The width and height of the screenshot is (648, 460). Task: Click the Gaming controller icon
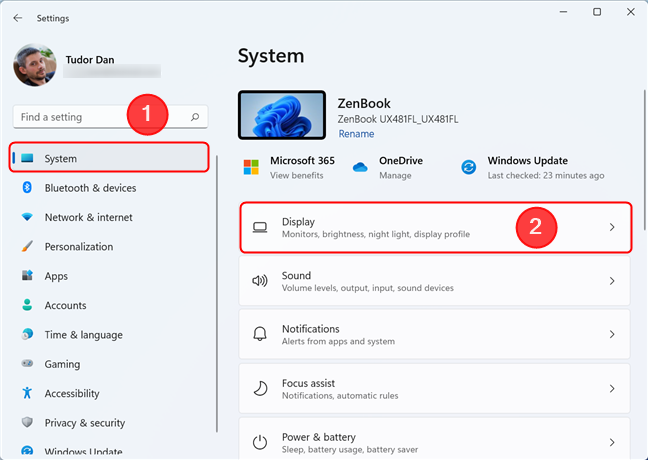pyautogui.click(x=27, y=364)
